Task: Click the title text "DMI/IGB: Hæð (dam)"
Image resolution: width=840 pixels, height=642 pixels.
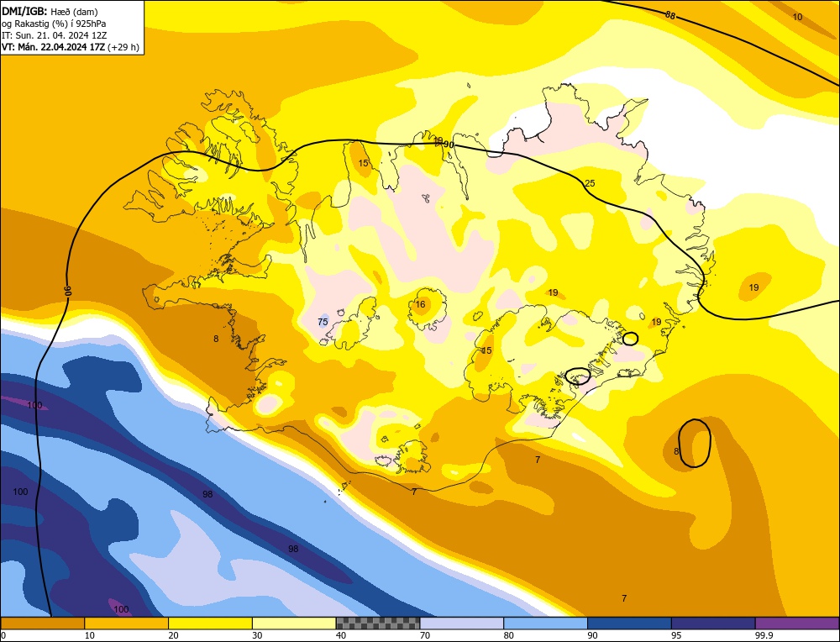Action: coord(50,11)
